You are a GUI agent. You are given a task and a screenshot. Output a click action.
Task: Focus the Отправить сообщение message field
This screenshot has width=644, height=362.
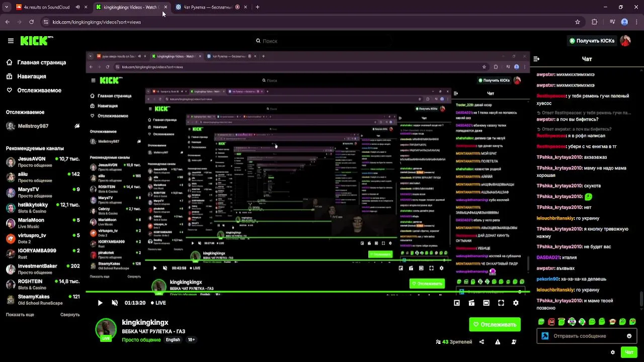pyautogui.click(x=586, y=336)
